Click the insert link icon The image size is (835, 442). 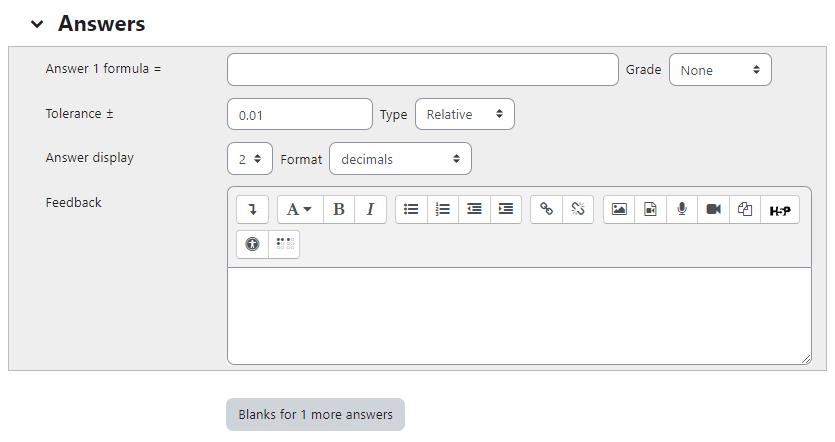546,209
